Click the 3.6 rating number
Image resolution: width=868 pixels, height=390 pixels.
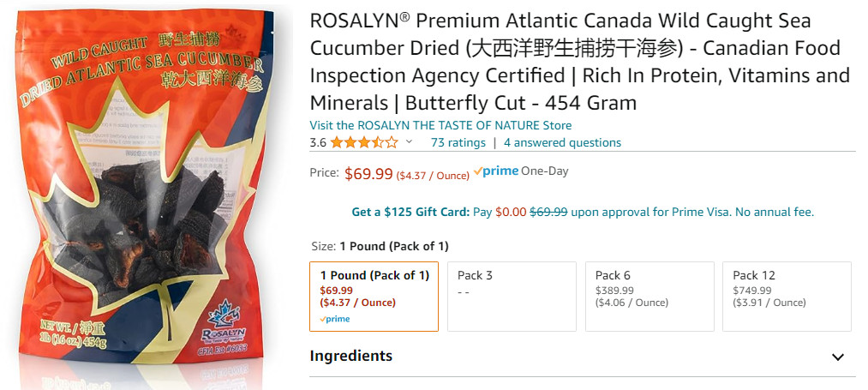(318, 142)
